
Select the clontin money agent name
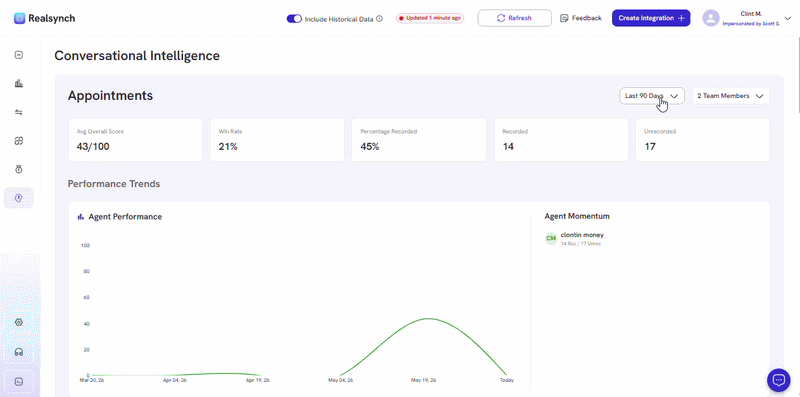(x=582, y=235)
